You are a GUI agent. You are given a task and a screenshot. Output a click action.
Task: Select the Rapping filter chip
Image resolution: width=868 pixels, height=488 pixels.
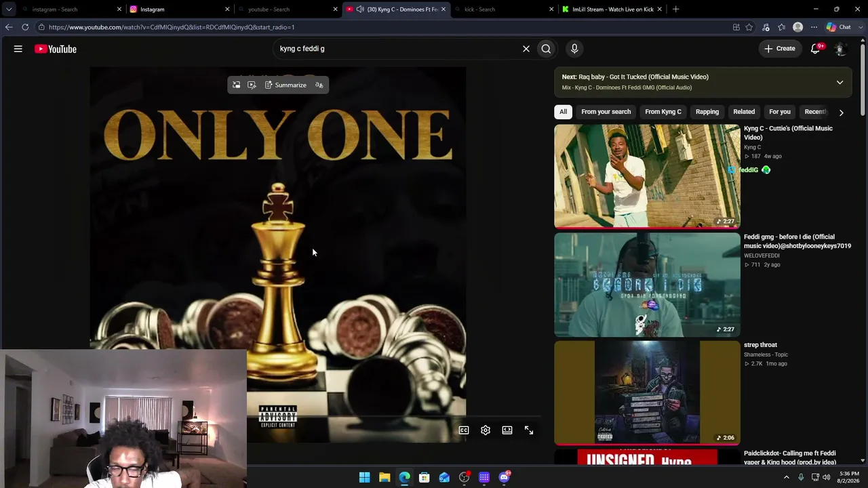707,112
